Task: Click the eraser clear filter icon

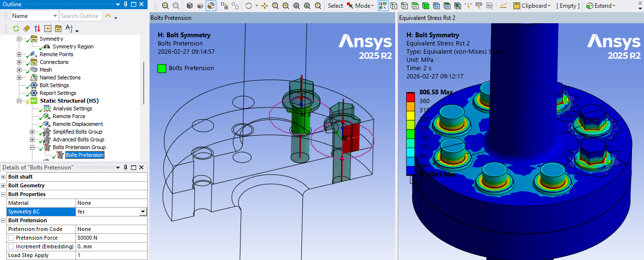Action: tap(27, 28)
